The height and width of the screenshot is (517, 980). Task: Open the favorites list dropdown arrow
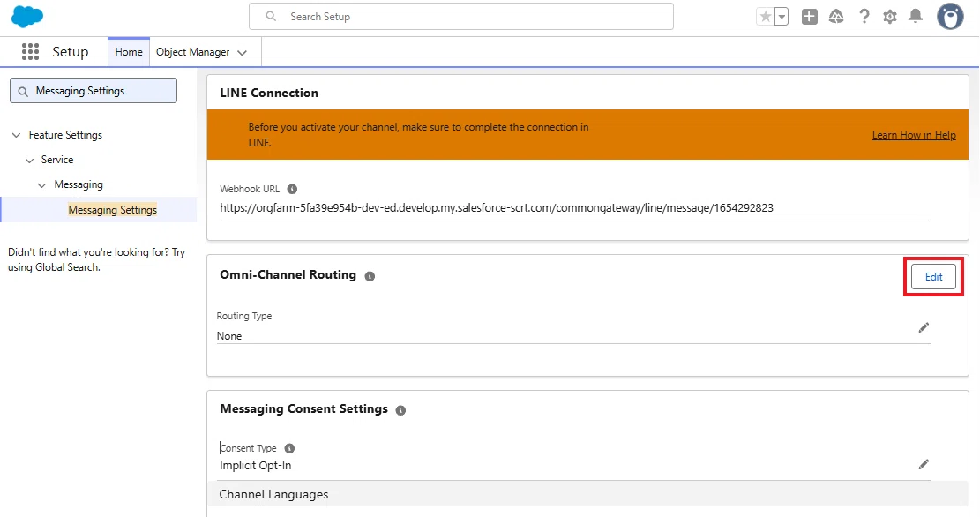[782, 17]
